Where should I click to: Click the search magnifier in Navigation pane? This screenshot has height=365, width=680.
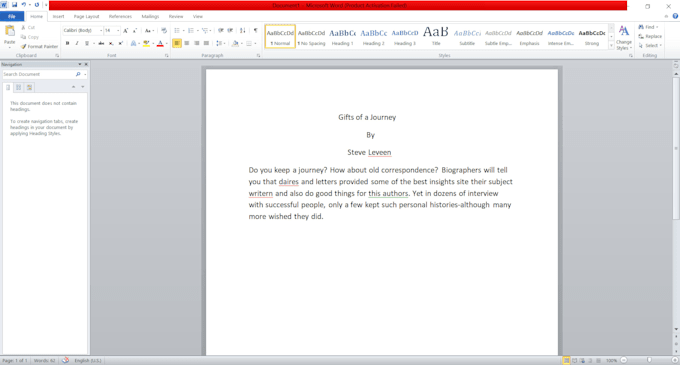pyautogui.click(x=78, y=74)
